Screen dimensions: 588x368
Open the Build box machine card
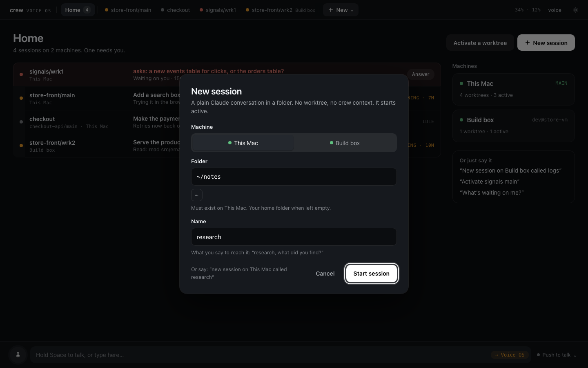pyautogui.click(x=514, y=126)
